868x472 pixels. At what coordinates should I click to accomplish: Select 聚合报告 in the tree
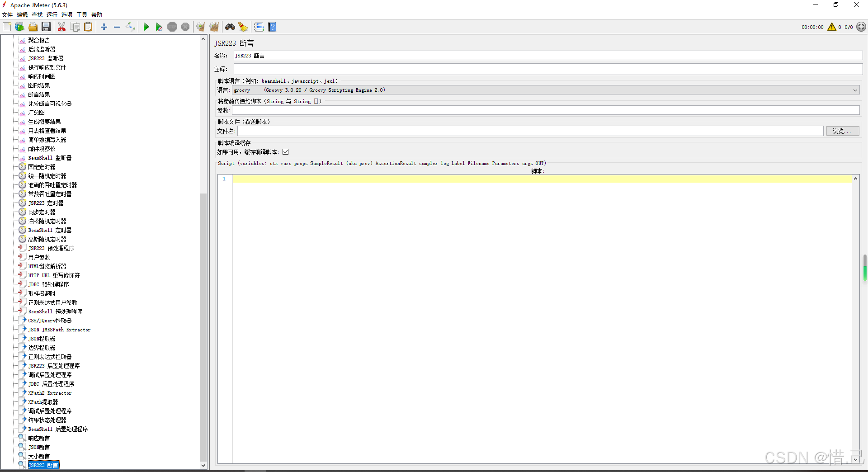pos(39,40)
